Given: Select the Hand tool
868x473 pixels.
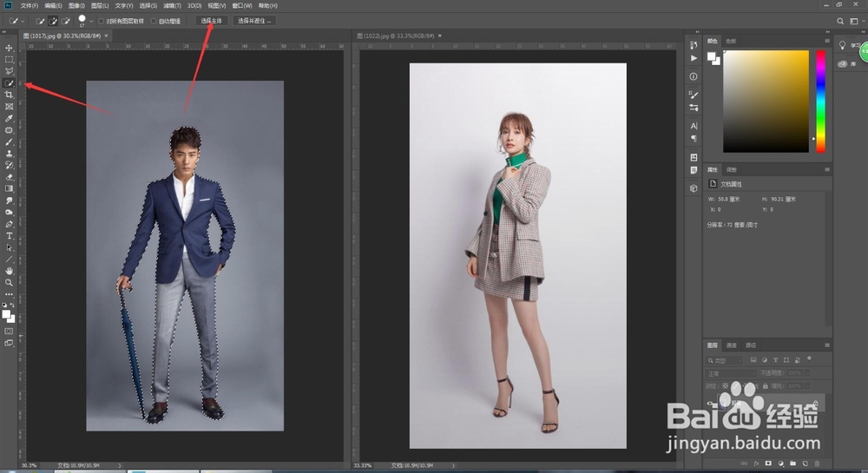Looking at the screenshot, I should pyautogui.click(x=9, y=271).
